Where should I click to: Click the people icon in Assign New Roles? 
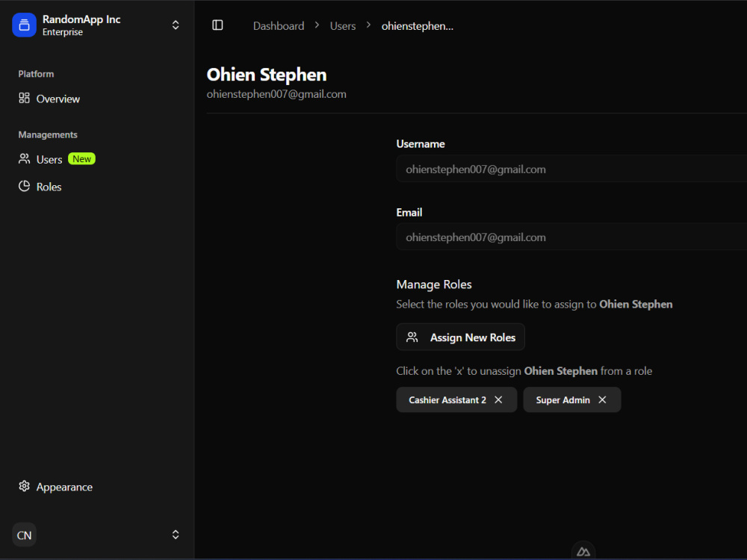pyautogui.click(x=412, y=337)
